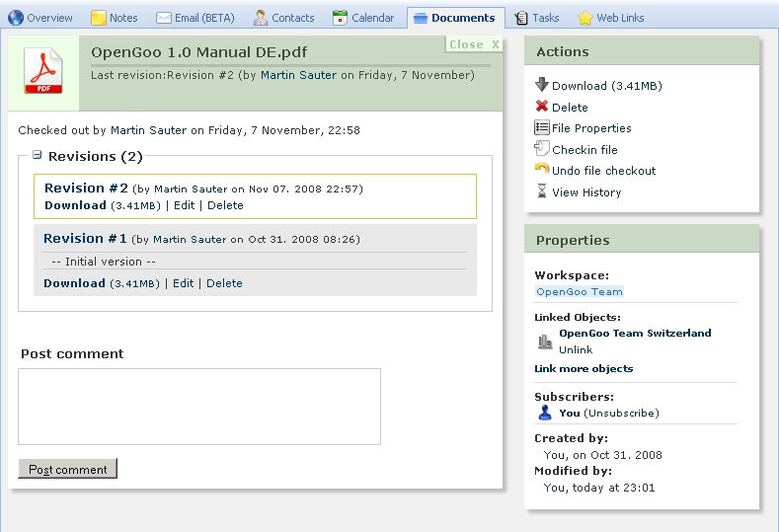
Task: Click the linked company building icon
Action: click(x=545, y=342)
